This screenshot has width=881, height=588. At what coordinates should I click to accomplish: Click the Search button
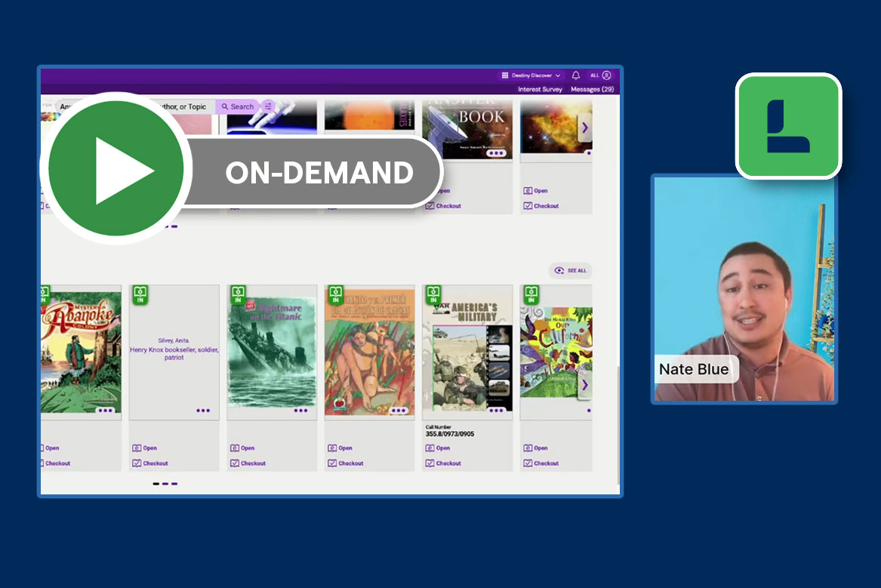pyautogui.click(x=237, y=106)
